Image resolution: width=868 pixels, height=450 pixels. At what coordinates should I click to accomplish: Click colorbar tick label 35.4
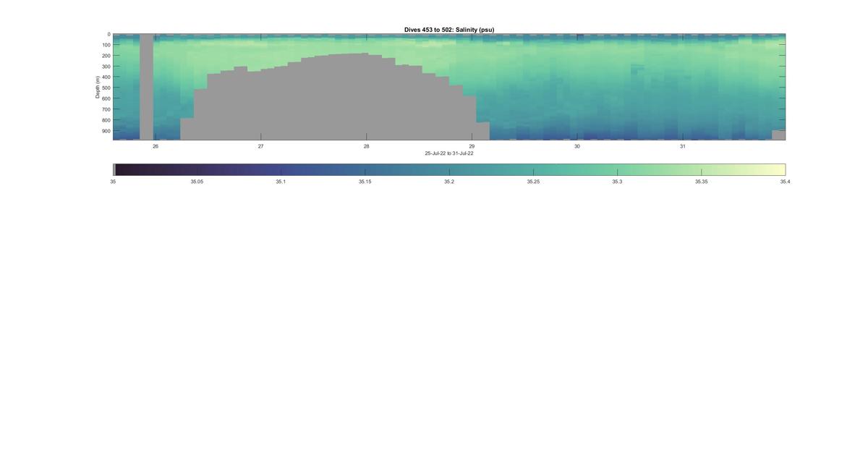[785, 182]
